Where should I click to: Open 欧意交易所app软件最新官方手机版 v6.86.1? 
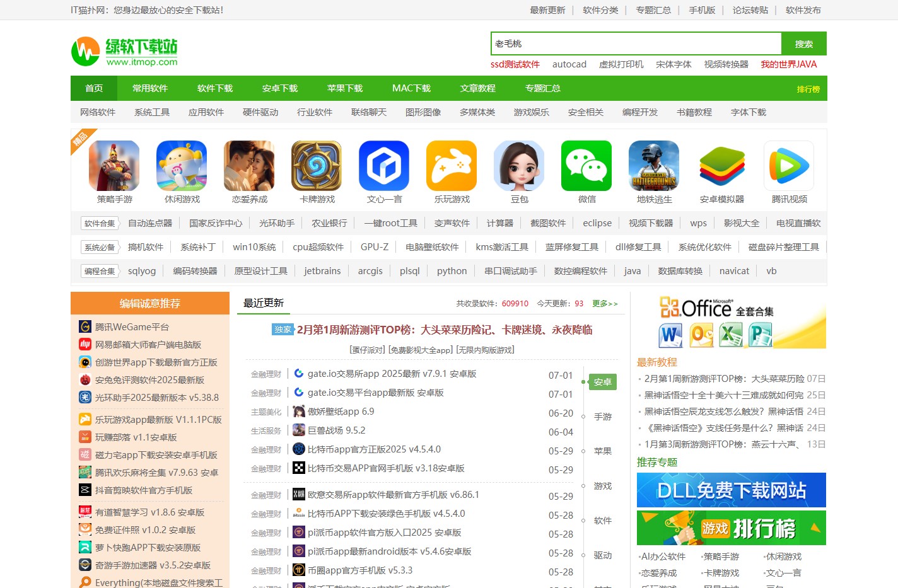coord(394,495)
